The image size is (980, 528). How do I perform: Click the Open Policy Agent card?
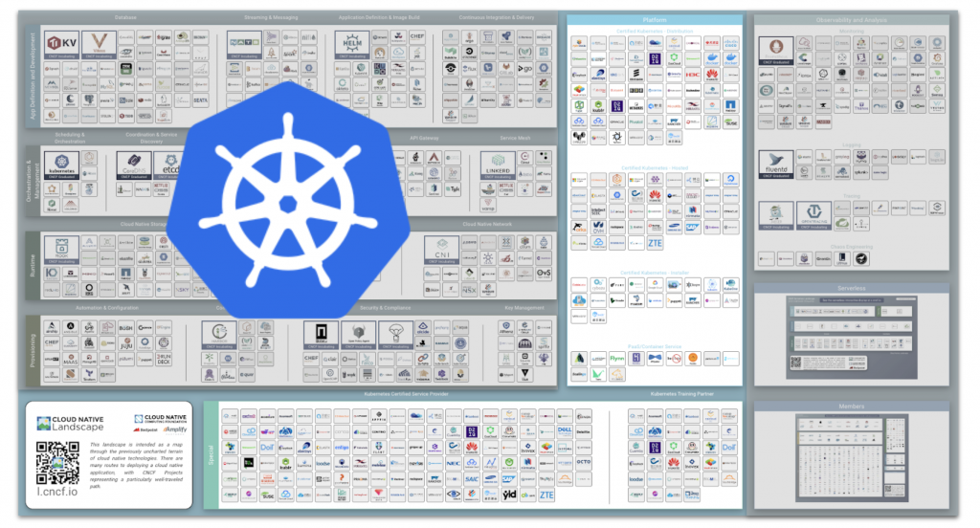click(358, 335)
